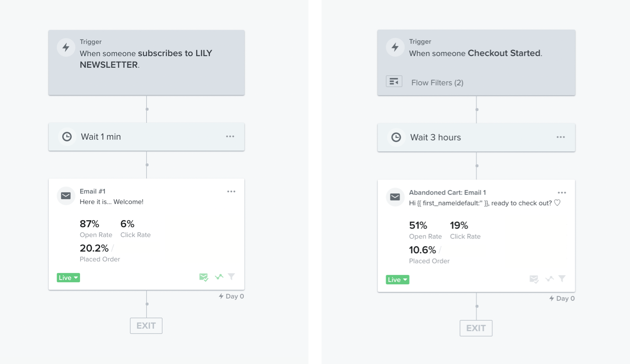
Task: Toggle the smart sending icon on Email #1
Action: pos(203,277)
